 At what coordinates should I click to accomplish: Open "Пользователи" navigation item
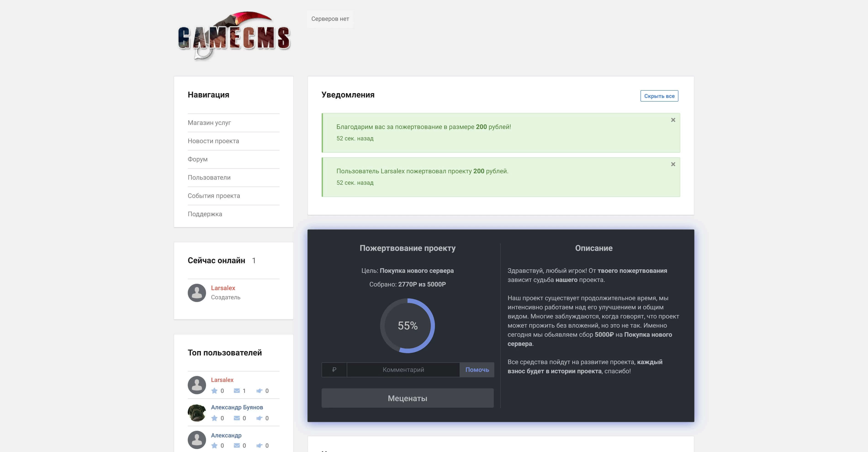(x=209, y=178)
